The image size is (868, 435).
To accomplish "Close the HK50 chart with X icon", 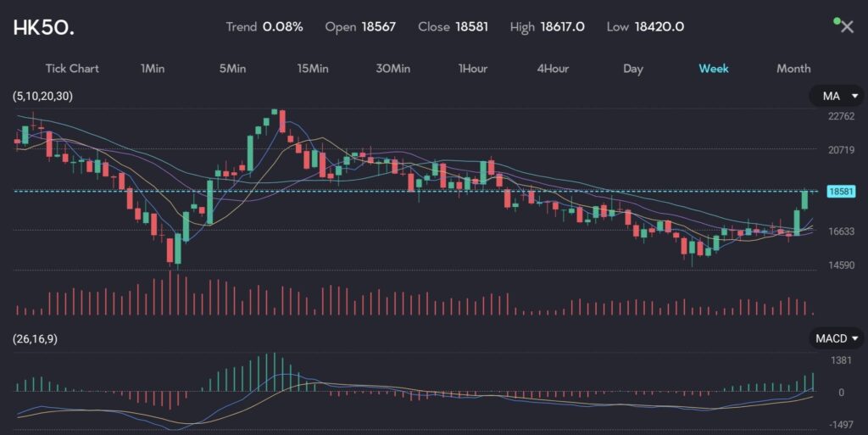I will tap(847, 27).
